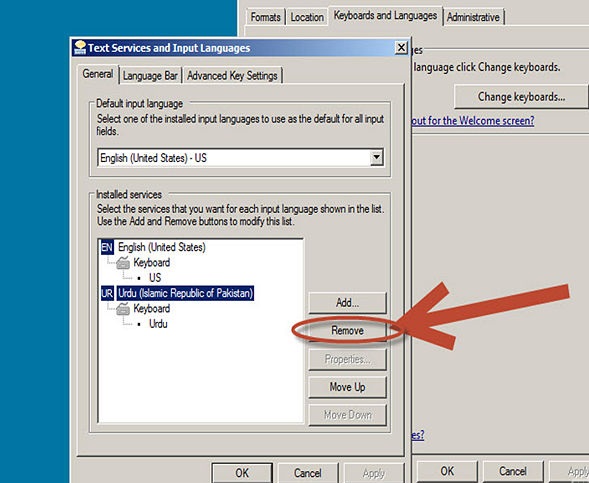
Task: Open the Advanced Key Settings tab
Action: point(232,75)
